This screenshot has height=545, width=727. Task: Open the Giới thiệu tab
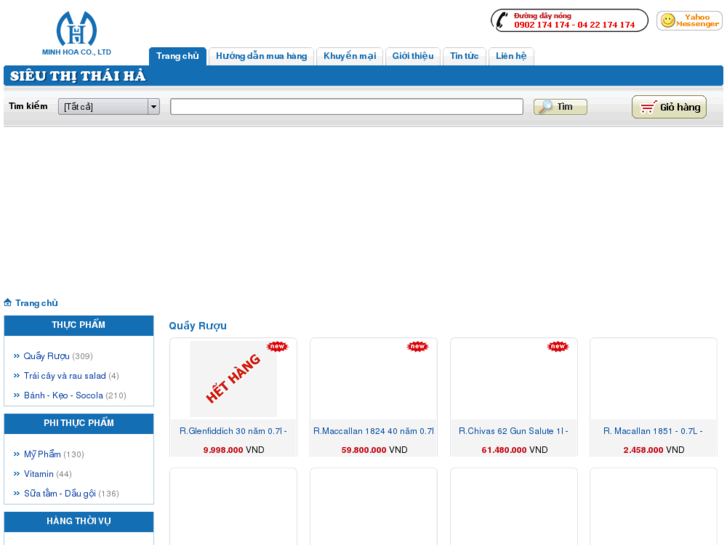tap(413, 56)
